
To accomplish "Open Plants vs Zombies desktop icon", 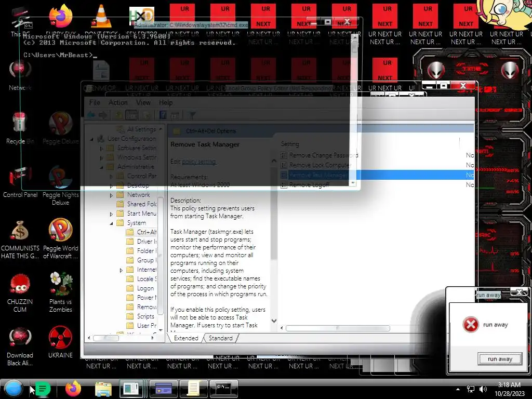I will tap(61, 292).
